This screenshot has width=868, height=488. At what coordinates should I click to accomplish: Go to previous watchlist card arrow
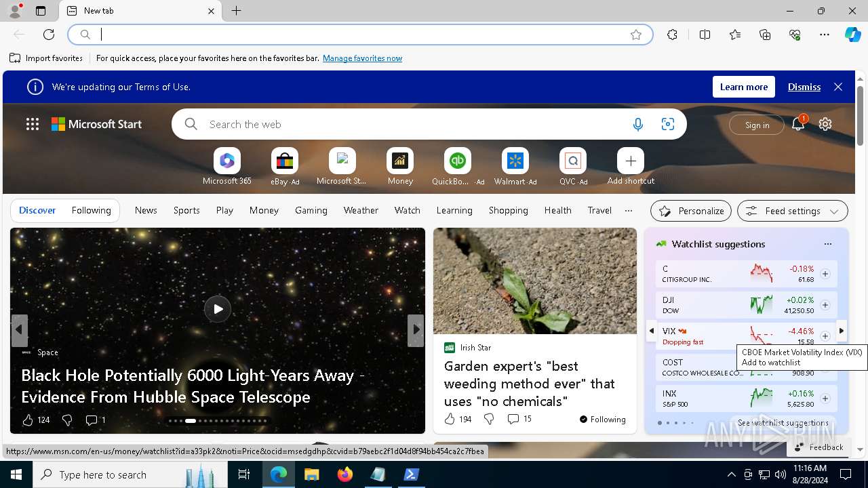[652, 331]
